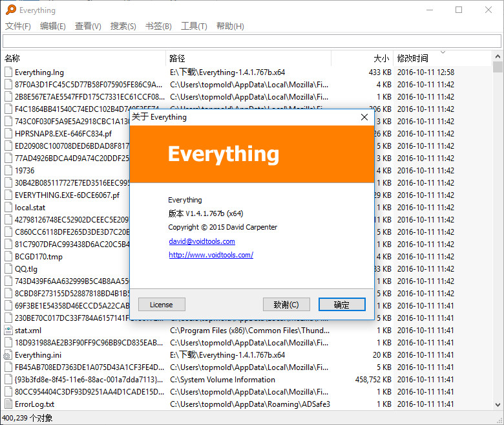Click the 458,752 KB size cell
Screen dimensions: 504x425
point(373,380)
